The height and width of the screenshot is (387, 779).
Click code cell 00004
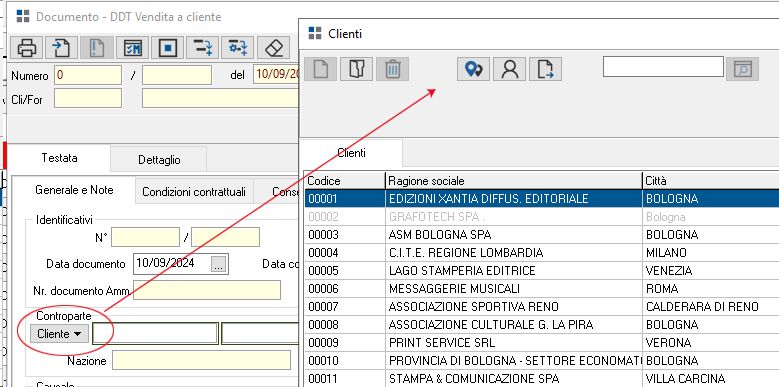[345, 252]
